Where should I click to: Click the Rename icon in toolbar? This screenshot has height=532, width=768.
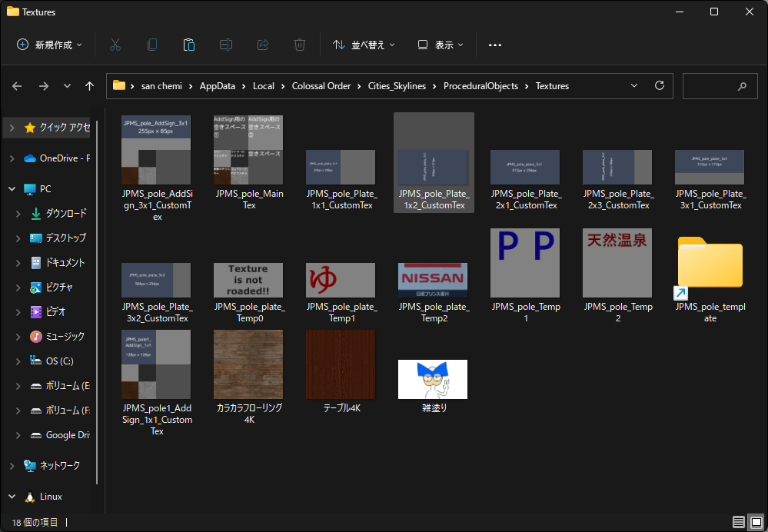[x=226, y=45]
